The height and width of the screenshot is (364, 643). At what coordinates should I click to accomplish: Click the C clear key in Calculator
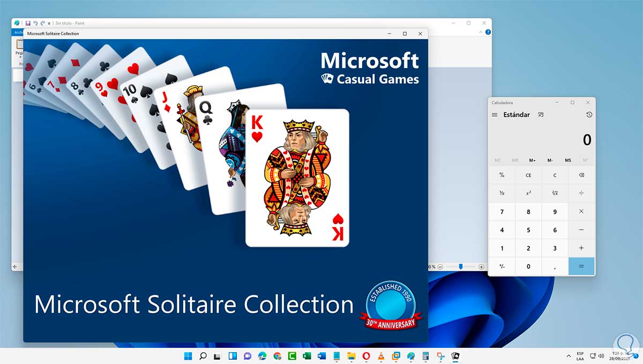pyautogui.click(x=555, y=175)
